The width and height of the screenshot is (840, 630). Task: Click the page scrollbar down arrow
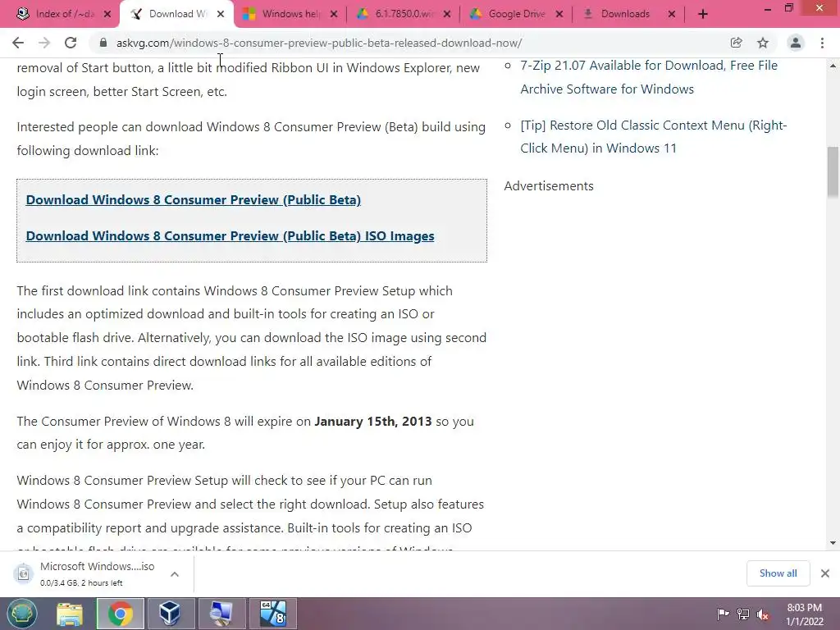point(833,543)
